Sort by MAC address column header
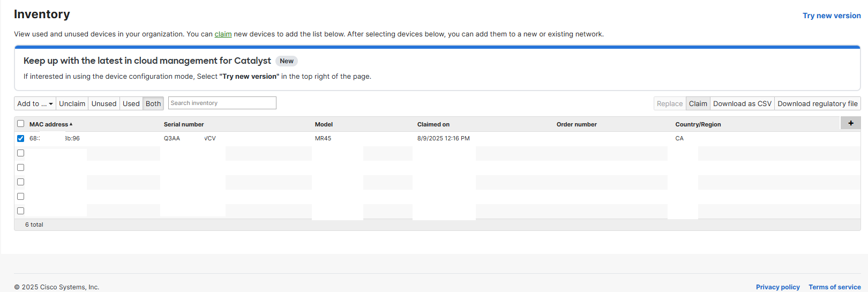Screen dimensions: 868x292 tap(51, 124)
